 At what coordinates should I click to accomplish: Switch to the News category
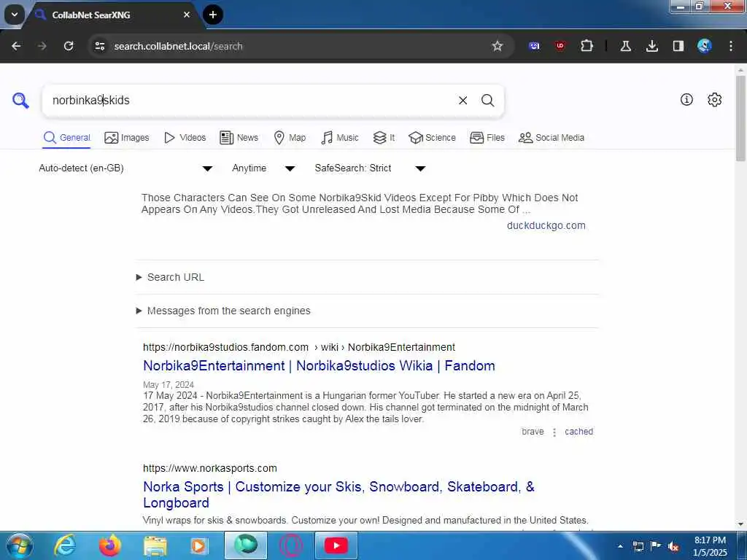tap(239, 138)
